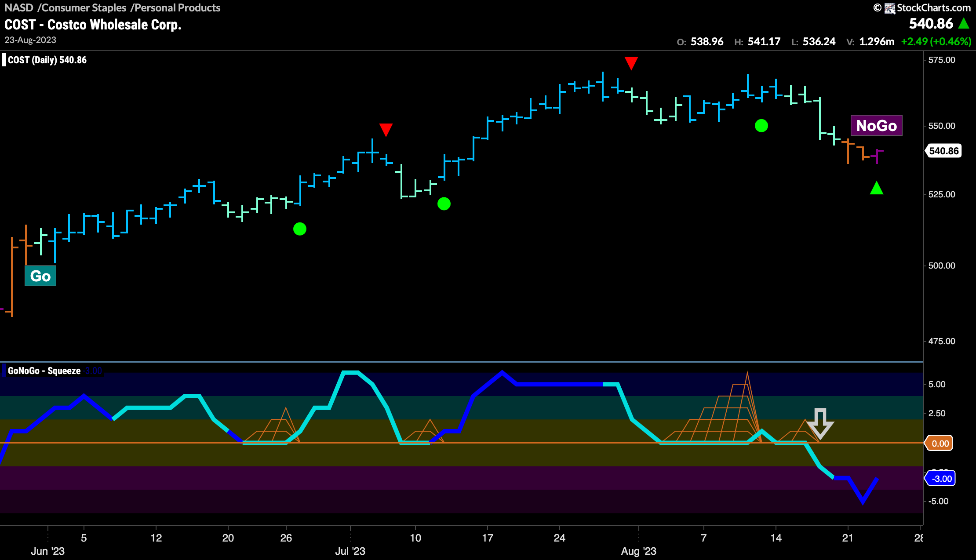Image resolution: width=976 pixels, height=560 pixels.
Task: Click the open value 538.96
Action: pyautogui.click(x=707, y=42)
